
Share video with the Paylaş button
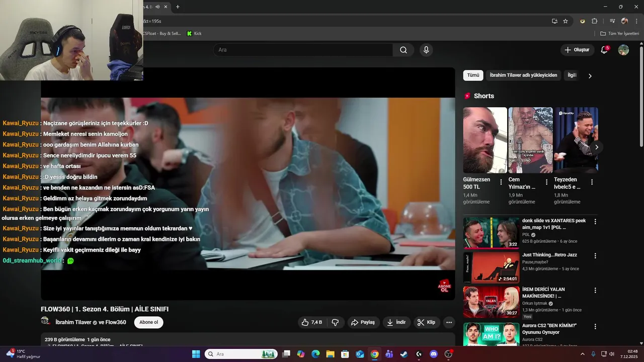(363, 322)
